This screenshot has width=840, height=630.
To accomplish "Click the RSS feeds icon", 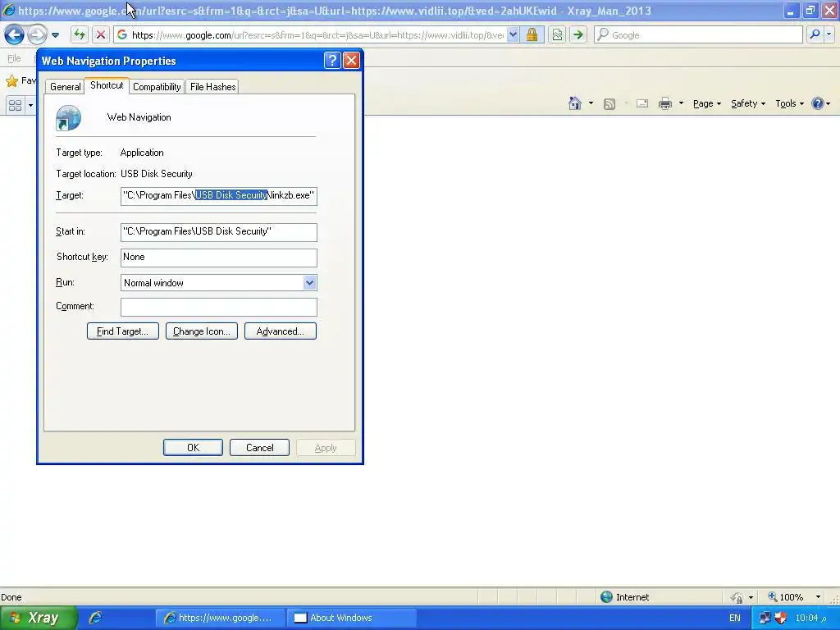I will click(x=609, y=104).
